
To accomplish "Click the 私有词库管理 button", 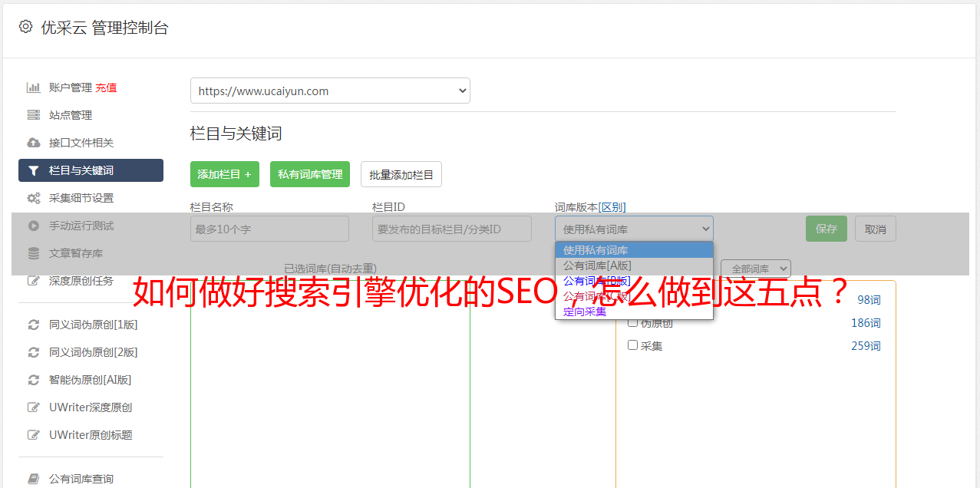I will click(x=310, y=174).
